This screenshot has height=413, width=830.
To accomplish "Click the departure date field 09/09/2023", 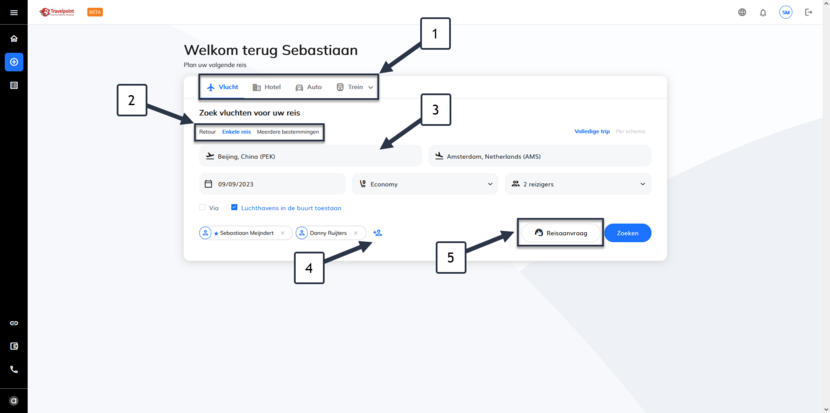I will tap(273, 184).
